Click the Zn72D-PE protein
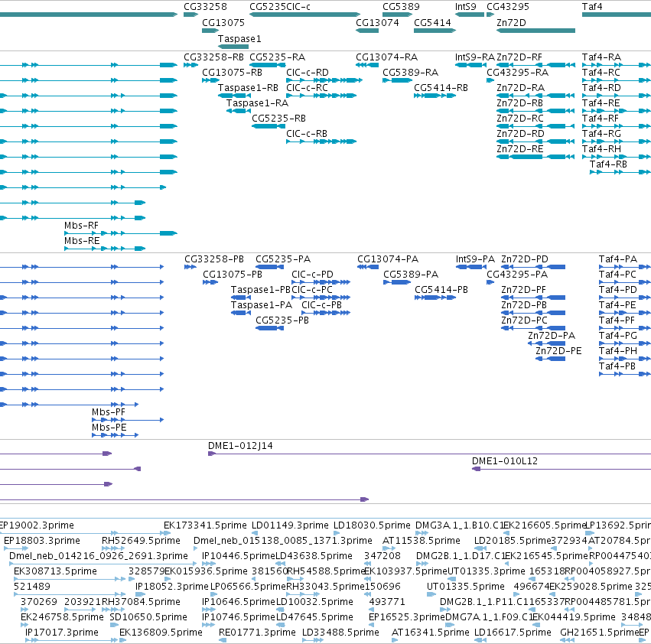 550,359
